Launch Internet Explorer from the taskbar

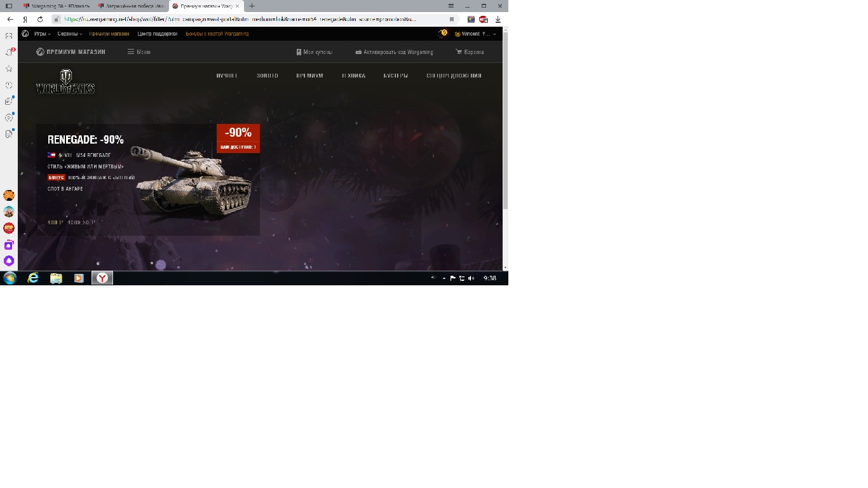[33, 278]
